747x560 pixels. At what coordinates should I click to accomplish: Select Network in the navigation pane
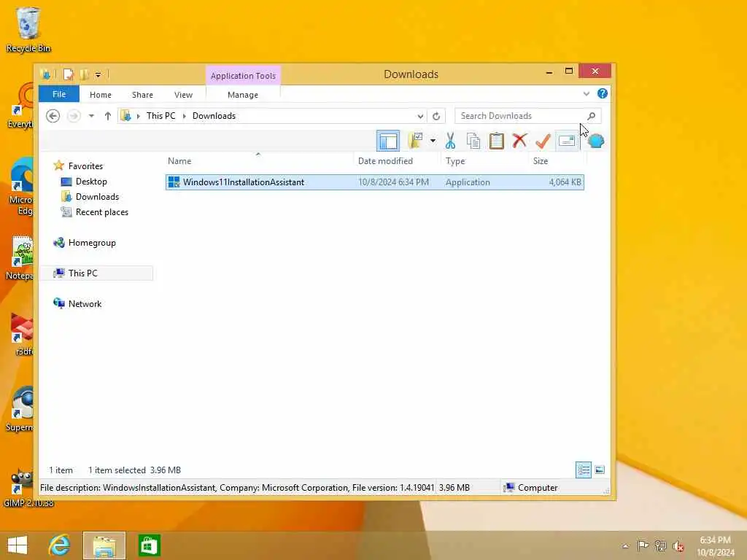pyautogui.click(x=85, y=304)
